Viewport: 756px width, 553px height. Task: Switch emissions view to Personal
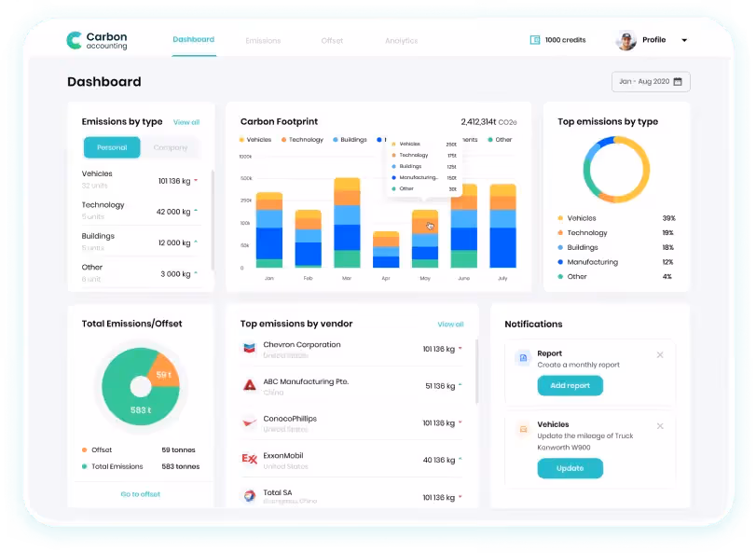point(112,147)
